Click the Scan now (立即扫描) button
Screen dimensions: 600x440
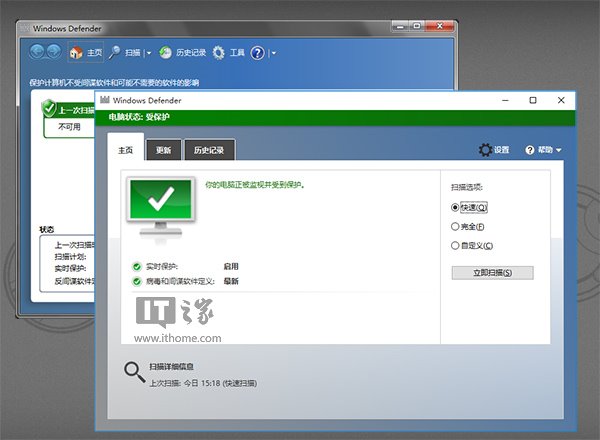492,272
